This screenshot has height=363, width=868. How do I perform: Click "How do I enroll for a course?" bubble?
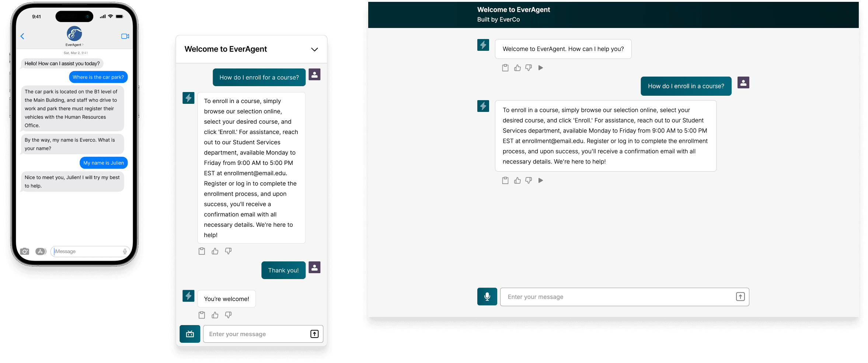259,77
